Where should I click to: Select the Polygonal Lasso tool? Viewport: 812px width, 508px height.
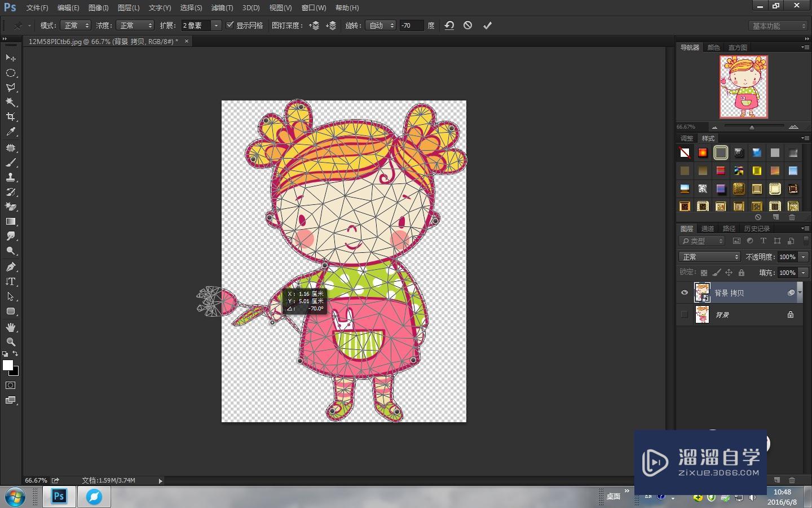tap(11, 87)
